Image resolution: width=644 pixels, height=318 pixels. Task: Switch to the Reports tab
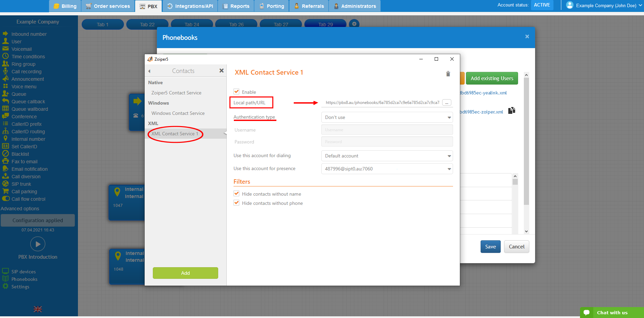point(236,6)
